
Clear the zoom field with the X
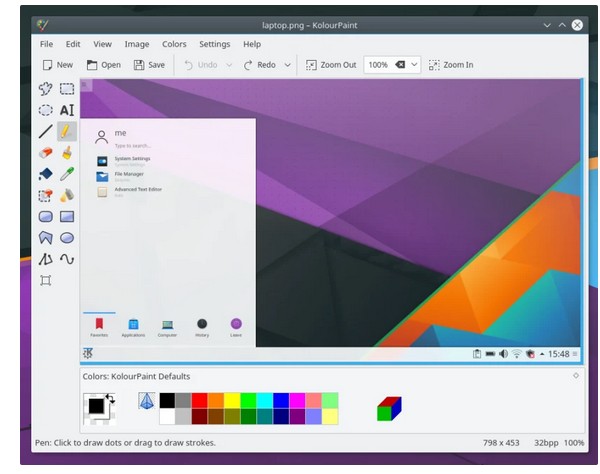pyautogui.click(x=400, y=65)
